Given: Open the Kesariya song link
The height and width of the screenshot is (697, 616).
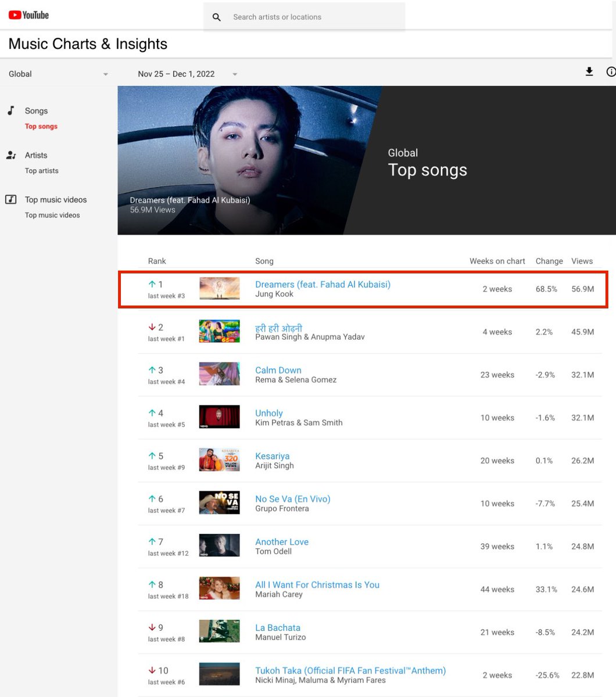Looking at the screenshot, I should [273, 456].
